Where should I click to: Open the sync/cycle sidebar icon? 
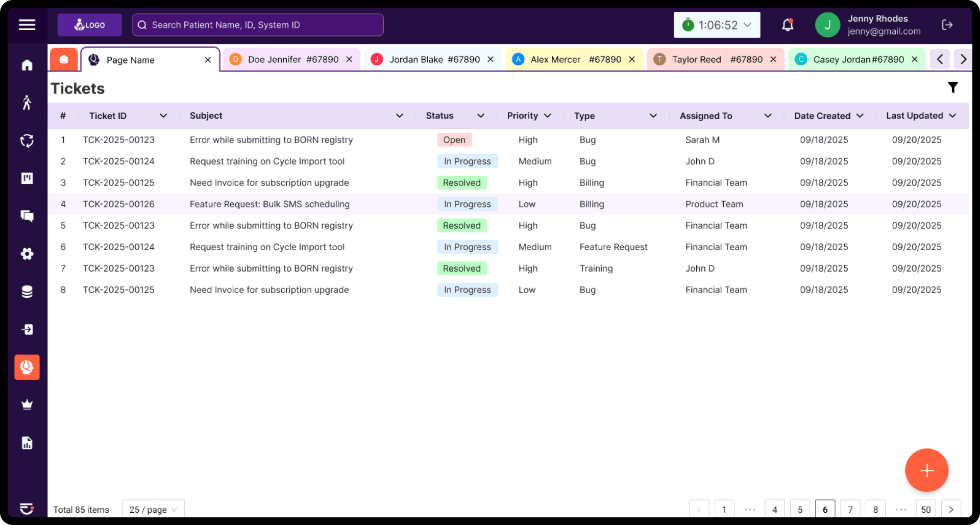pyautogui.click(x=27, y=140)
